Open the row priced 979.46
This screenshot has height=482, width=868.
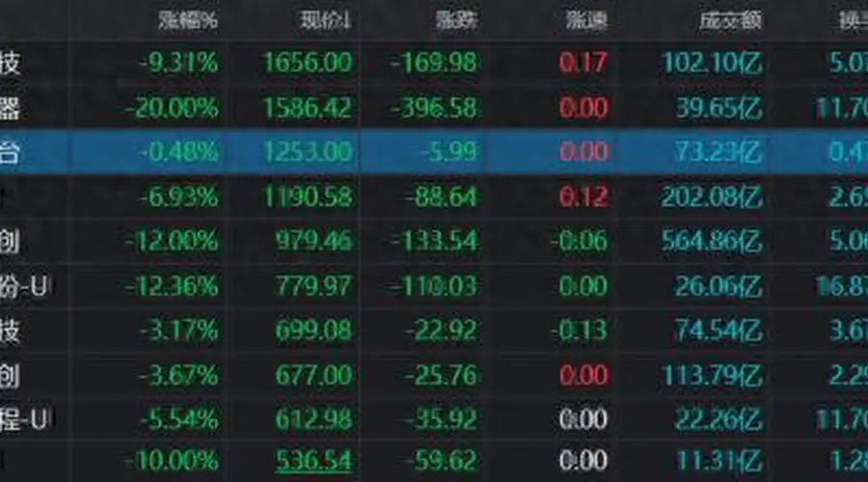click(434, 241)
